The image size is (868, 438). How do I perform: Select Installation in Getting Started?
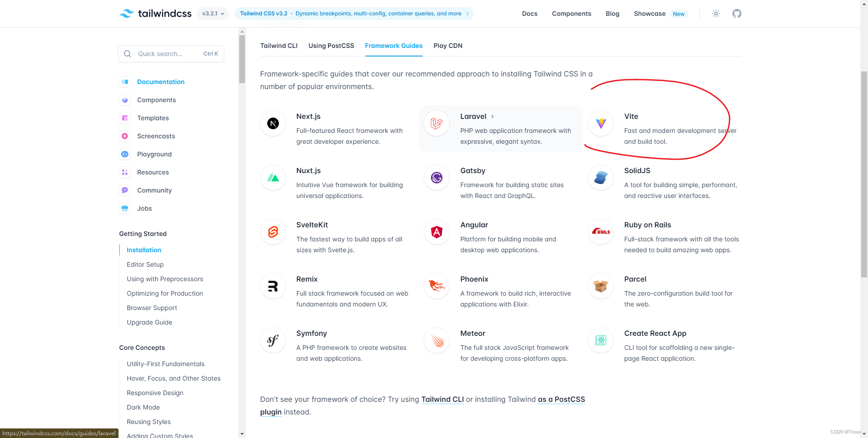click(x=144, y=250)
